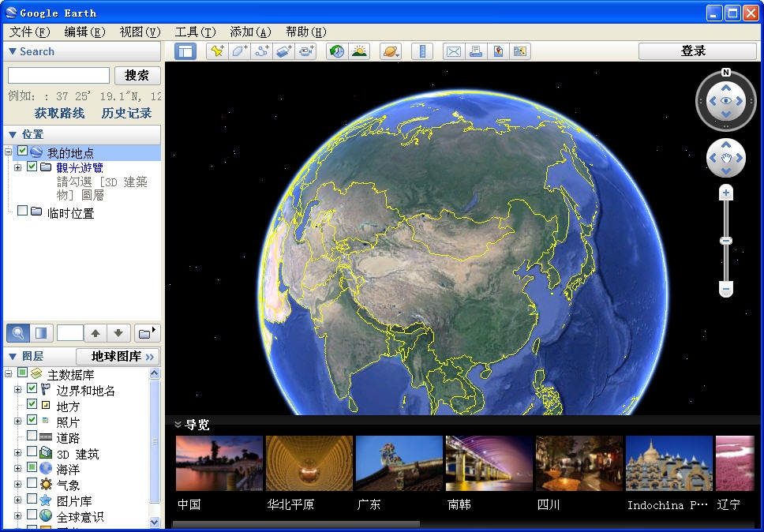Select the Add Path tool

(263, 51)
